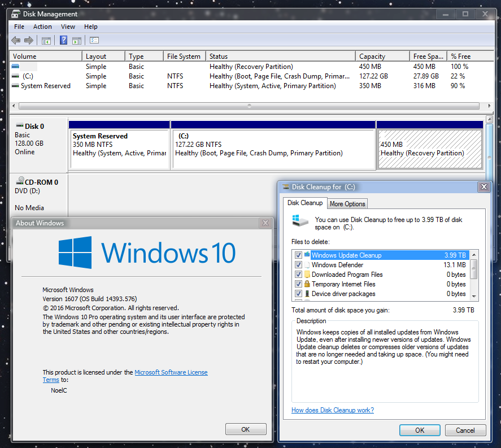Viewport: 501px width, 448px height.
Task: Uncheck Temporary Internet Files checkbox
Action: pos(298,284)
